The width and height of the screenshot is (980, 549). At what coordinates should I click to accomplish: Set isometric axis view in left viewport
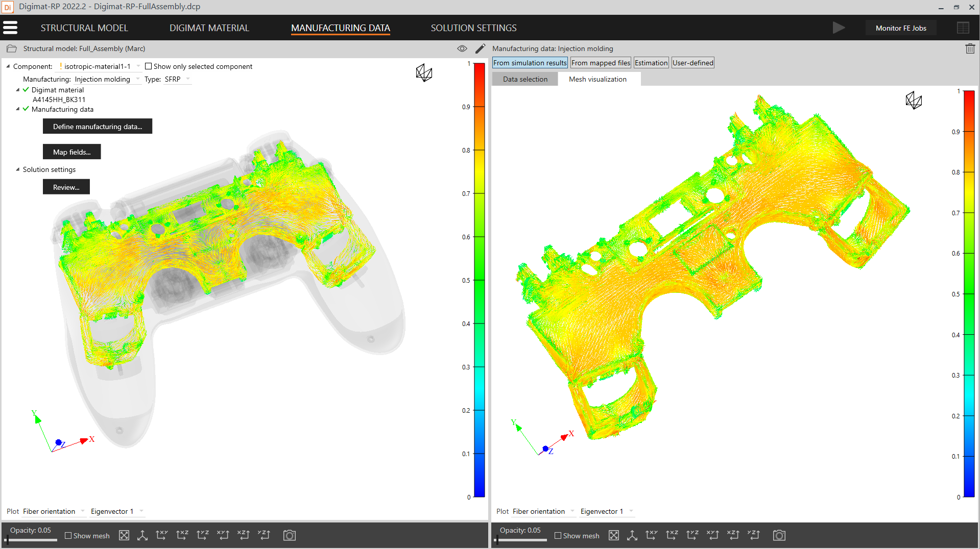(x=142, y=535)
